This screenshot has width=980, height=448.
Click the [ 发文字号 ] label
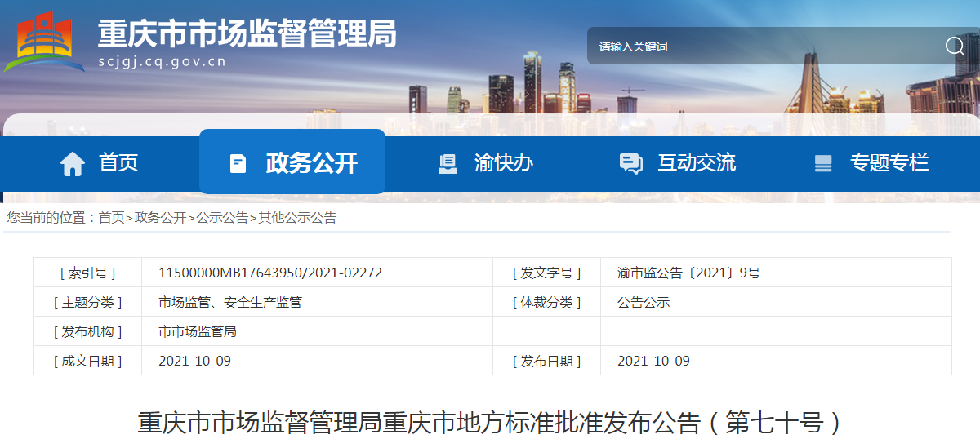tap(547, 273)
